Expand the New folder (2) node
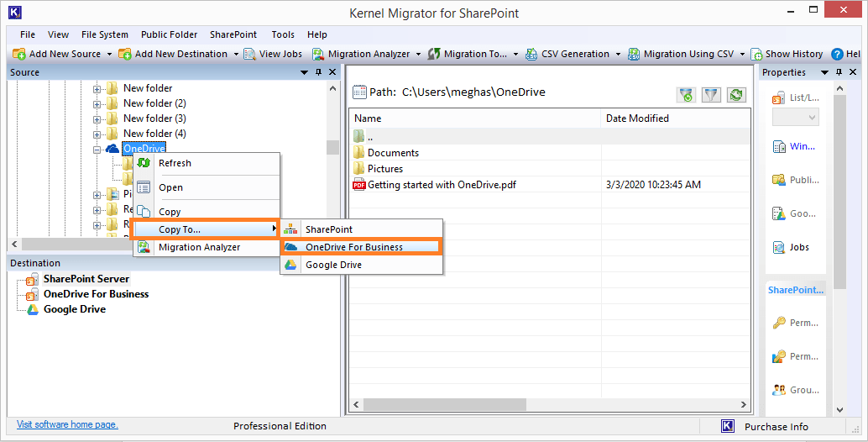Screen dimensions: 868x442 97,103
